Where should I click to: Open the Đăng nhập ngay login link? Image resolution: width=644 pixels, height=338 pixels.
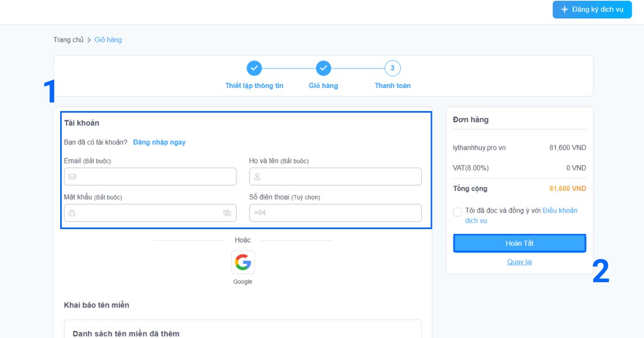[x=159, y=142]
